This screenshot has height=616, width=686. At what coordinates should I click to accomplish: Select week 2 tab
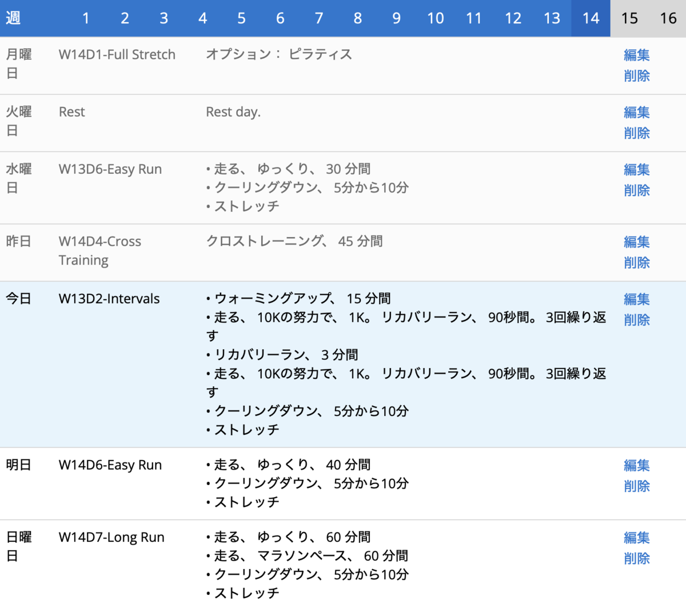[x=125, y=18]
